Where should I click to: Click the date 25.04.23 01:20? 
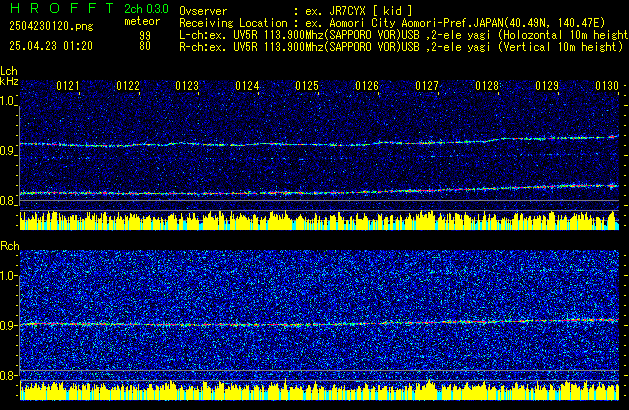pyautogui.click(x=51, y=46)
